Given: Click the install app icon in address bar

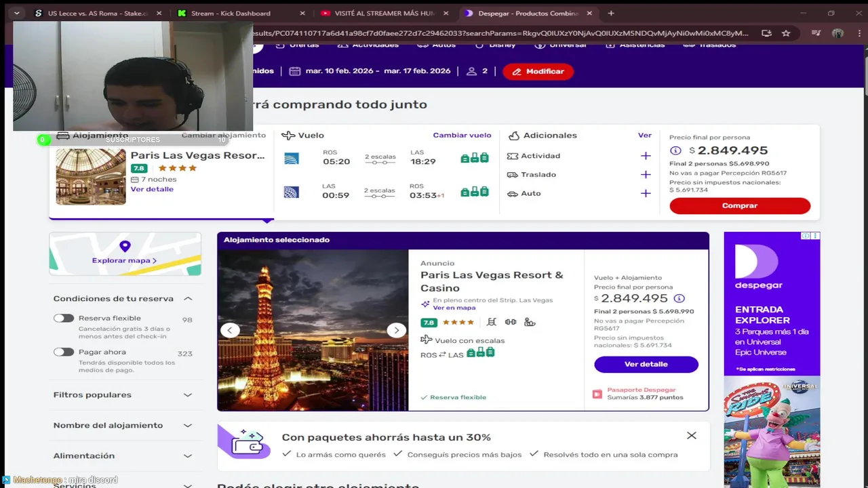Looking at the screenshot, I should click(x=766, y=33).
